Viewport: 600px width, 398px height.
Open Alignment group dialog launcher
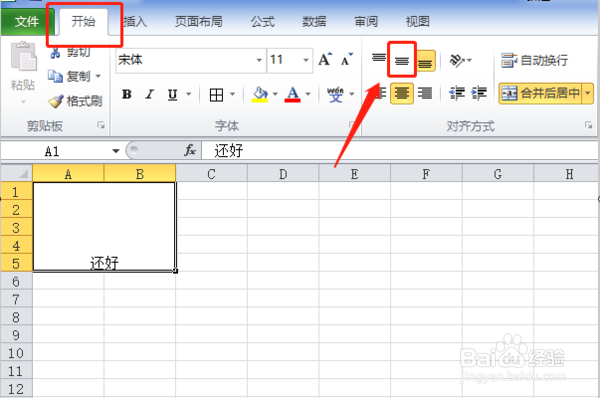click(x=589, y=125)
